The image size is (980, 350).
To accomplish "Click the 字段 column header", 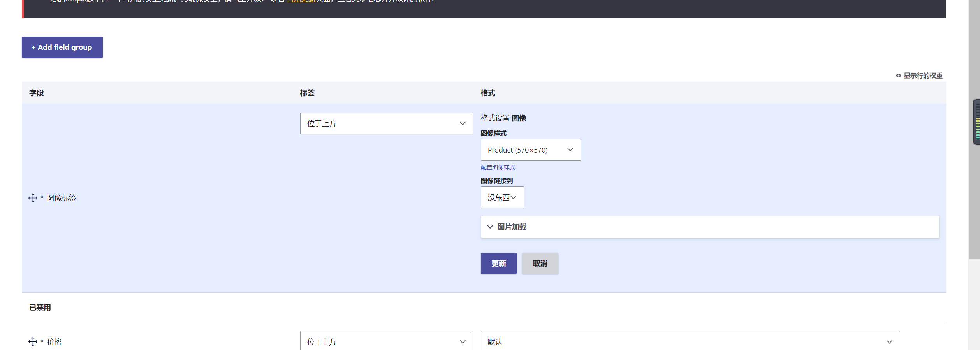I will tap(37, 93).
